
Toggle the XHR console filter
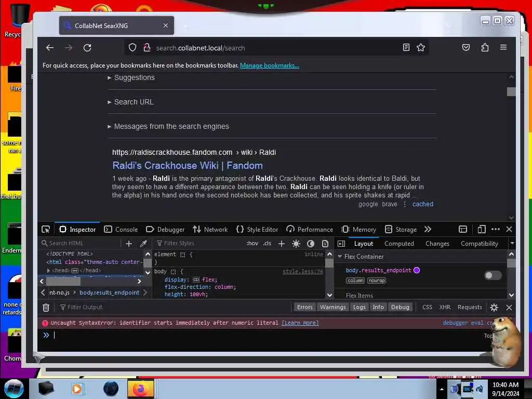(445, 307)
